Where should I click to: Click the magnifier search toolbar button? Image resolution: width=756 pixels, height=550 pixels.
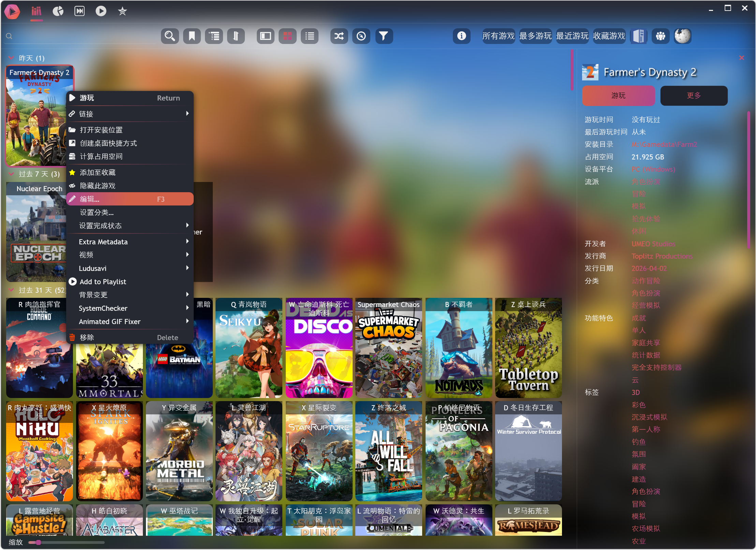click(170, 36)
